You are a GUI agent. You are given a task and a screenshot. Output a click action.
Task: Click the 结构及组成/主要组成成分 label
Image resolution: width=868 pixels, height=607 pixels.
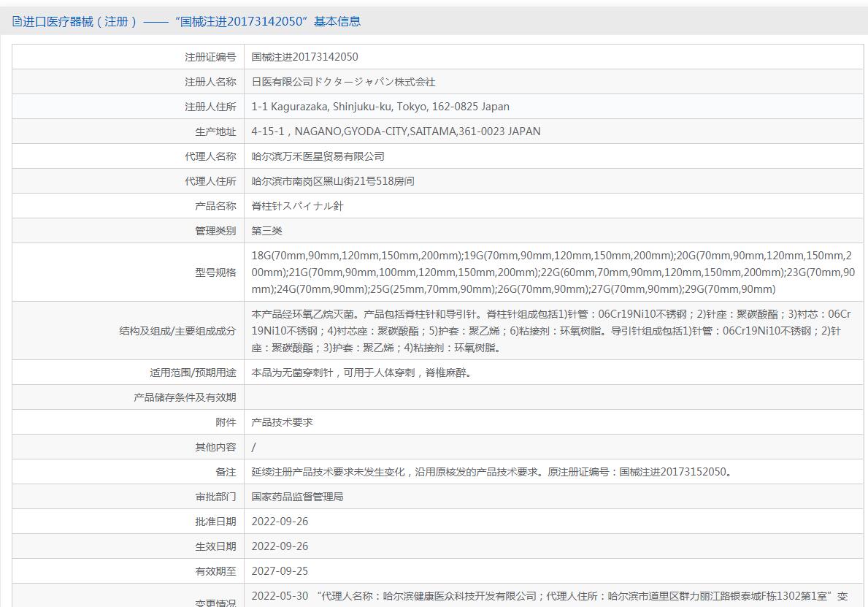pos(177,331)
